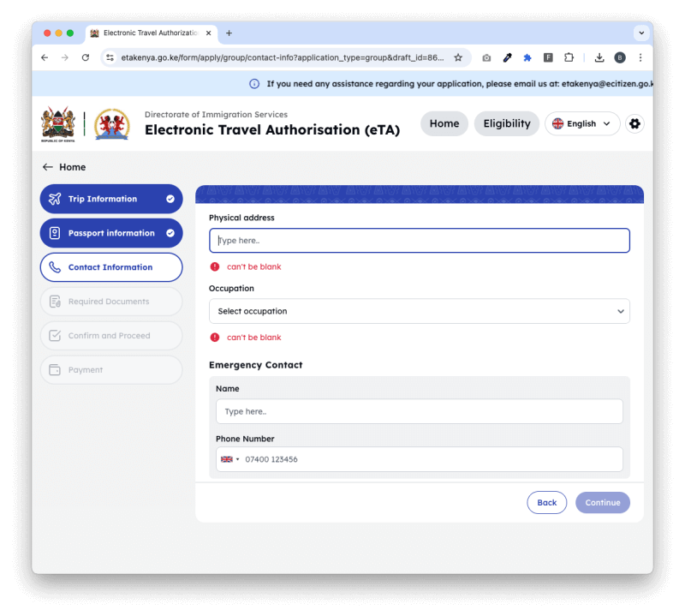Bookmark this page with the star
This screenshot has width=685, height=616.
point(458,57)
